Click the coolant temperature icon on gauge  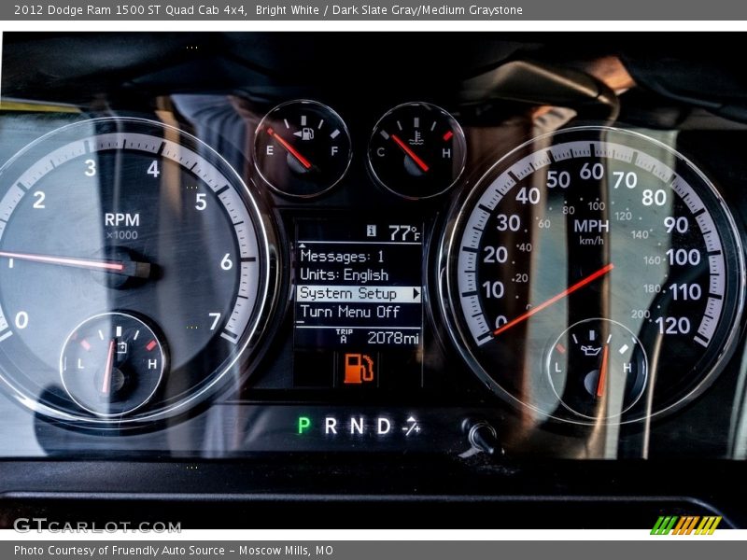pos(416,137)
